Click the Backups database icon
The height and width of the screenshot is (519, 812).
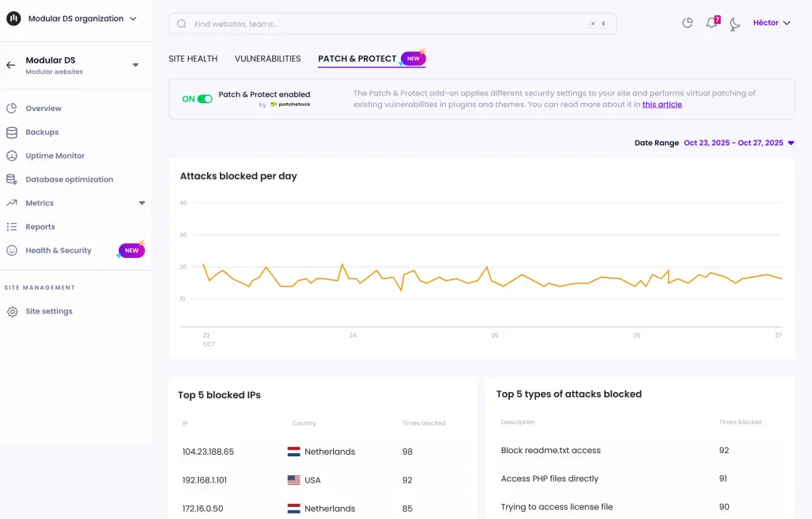coord(12,133)
